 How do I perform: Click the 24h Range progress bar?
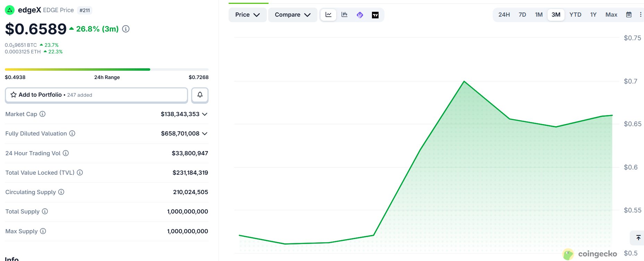coord(107,69)
